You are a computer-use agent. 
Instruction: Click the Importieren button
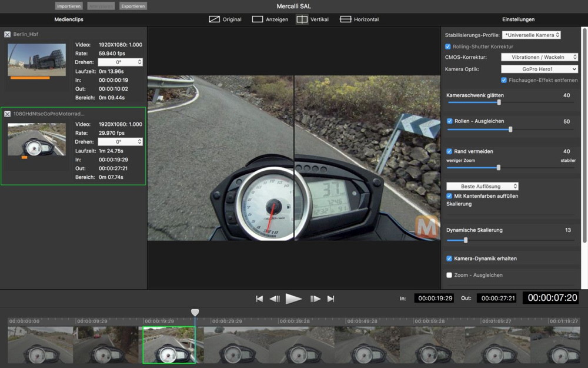(69, 6)
